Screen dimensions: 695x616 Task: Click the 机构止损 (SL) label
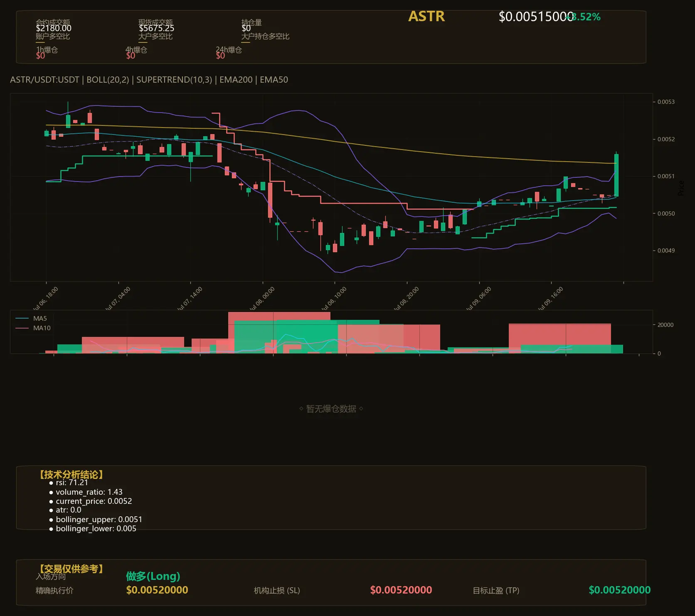277,591
